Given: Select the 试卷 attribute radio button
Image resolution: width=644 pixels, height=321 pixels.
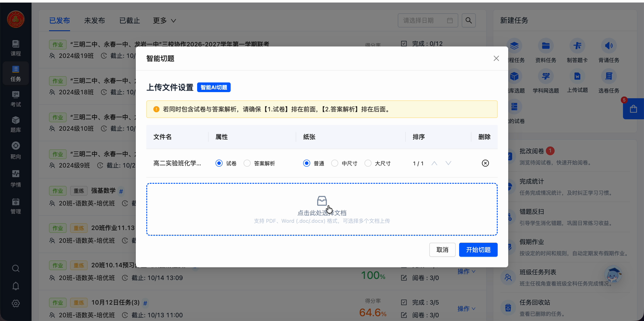Looking at the screenshot, I should tap(219, 163).
